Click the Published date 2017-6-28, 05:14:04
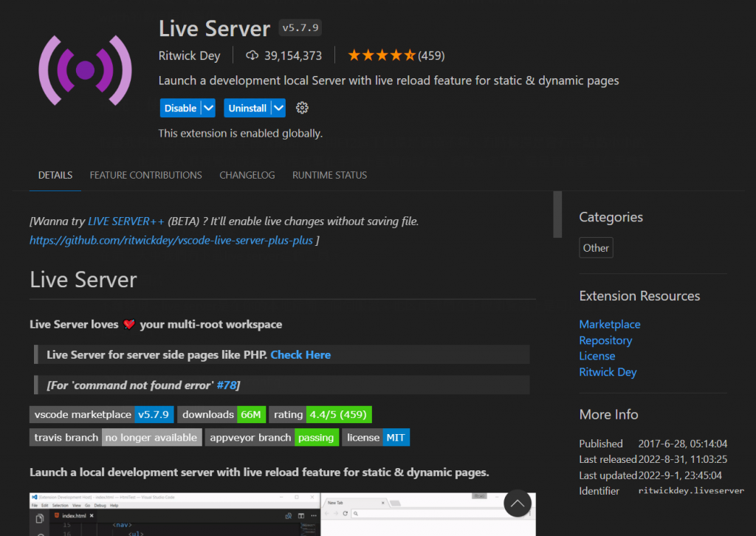This screenshot has height=536, width=756. (683, 444)
